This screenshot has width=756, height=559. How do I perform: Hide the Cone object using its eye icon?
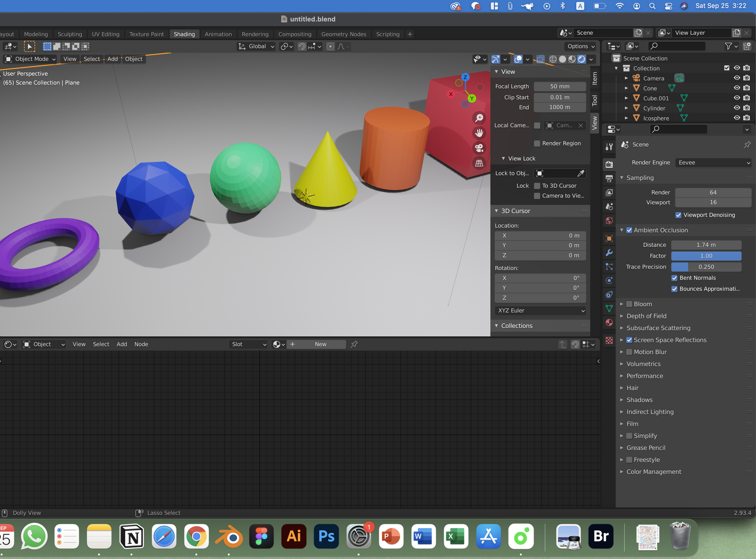coord(737,88)
